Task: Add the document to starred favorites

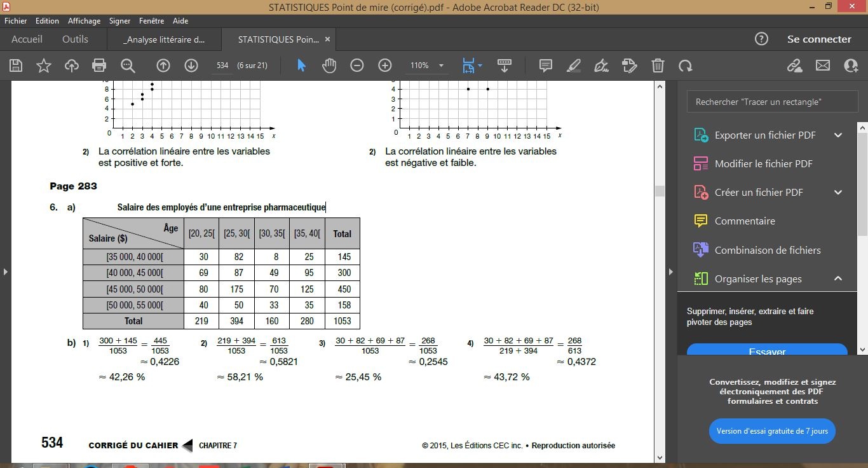Action: [x=44, y=65]
